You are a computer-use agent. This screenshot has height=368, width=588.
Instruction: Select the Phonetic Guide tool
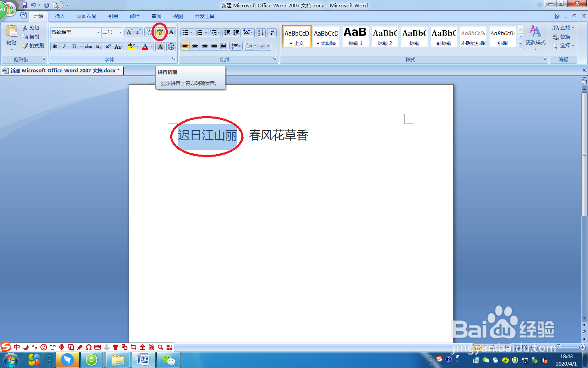(x=159, y=32)
